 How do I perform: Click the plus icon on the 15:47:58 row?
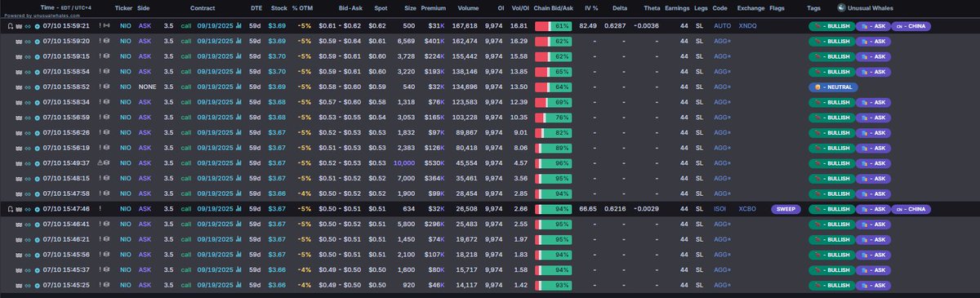point(38,194)
